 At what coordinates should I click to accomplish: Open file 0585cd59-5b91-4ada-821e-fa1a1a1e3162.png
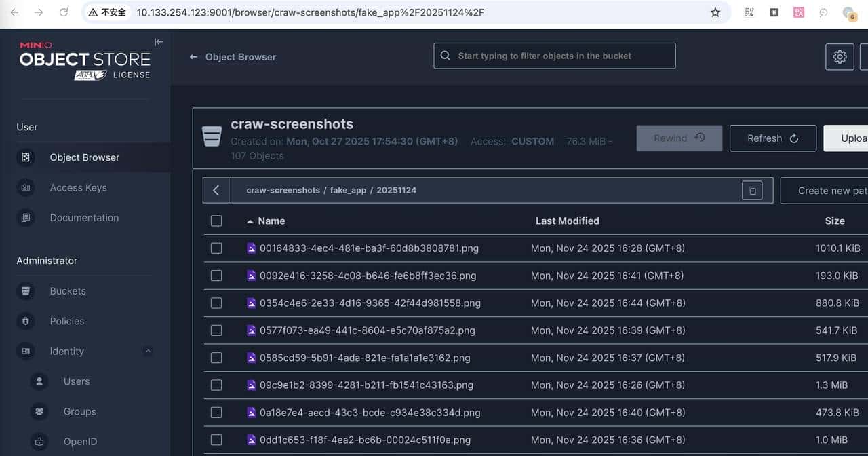(365, 358)
